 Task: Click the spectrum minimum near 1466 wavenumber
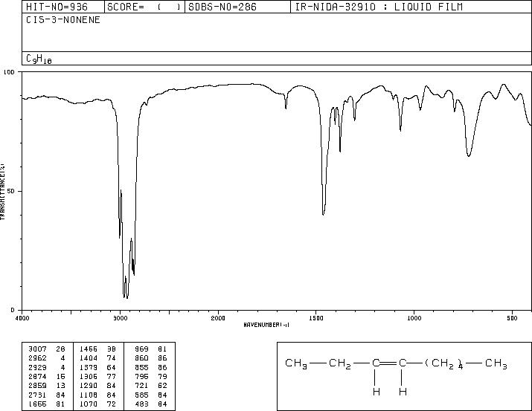323,214
